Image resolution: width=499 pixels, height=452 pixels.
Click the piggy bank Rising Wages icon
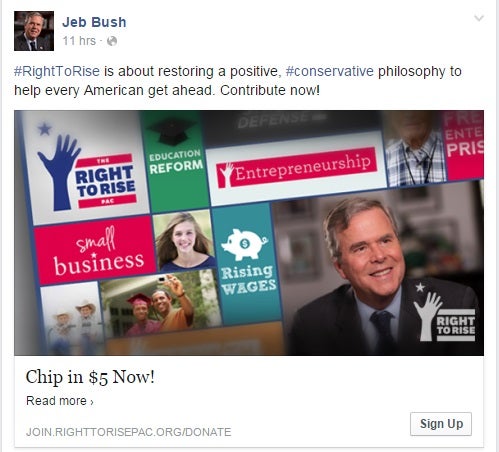pos(245,244)
